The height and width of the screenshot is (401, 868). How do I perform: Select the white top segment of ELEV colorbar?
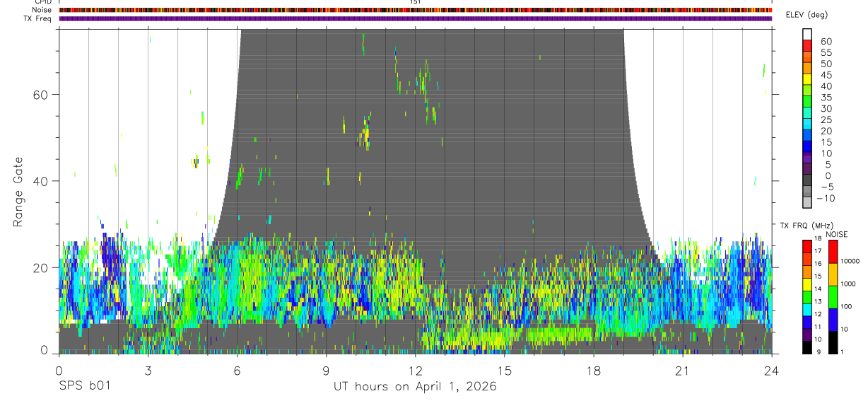tap(808, 33)
